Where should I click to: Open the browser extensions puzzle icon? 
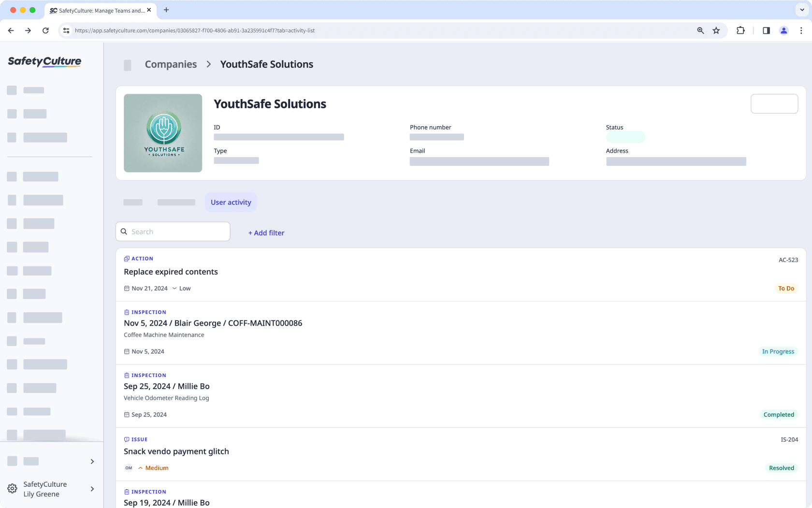click(x=740, y=30)
